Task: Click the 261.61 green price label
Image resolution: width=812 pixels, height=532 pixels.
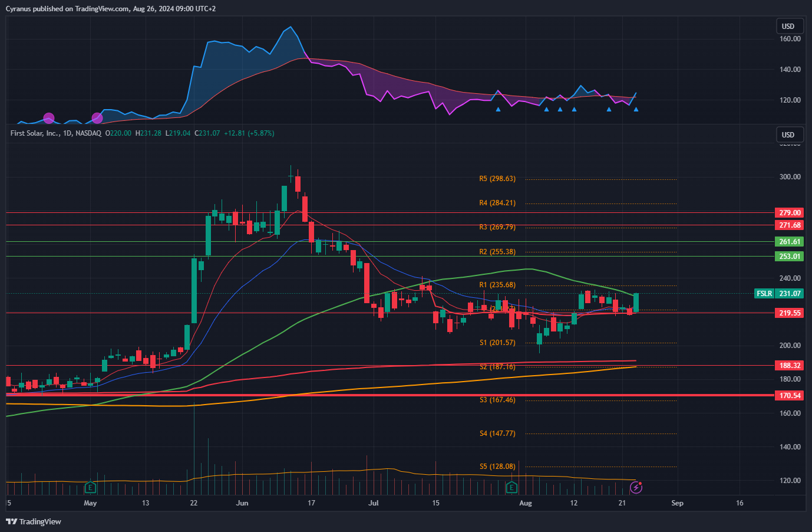Action: pyautogui.click(x=790, y=241)
